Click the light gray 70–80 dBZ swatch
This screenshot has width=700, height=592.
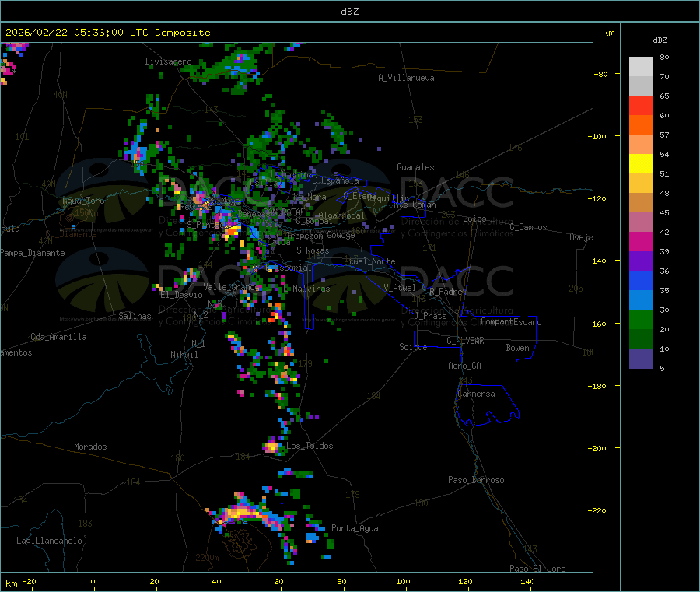coord(641,67)
